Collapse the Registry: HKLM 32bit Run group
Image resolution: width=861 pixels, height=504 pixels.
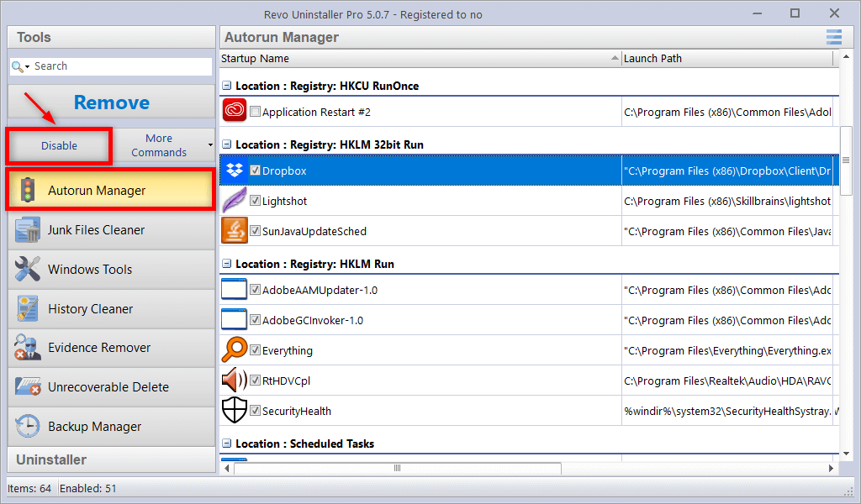[226, 144]
